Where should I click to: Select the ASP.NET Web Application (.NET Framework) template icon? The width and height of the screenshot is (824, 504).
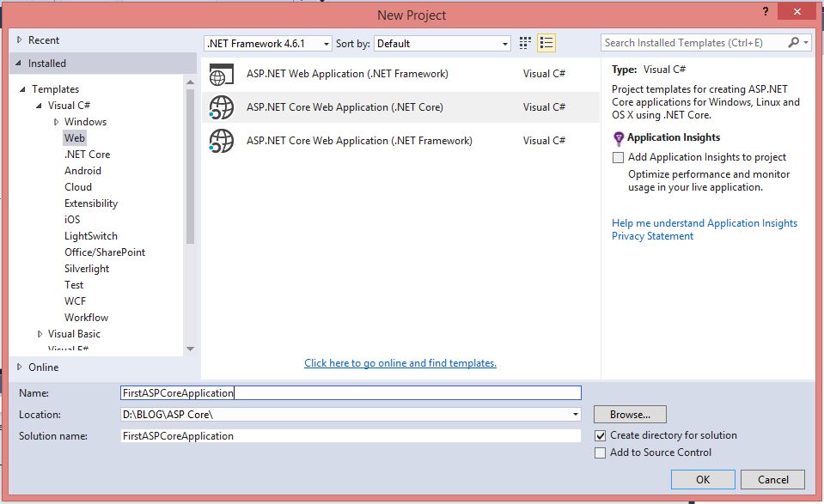pos(222,75)
